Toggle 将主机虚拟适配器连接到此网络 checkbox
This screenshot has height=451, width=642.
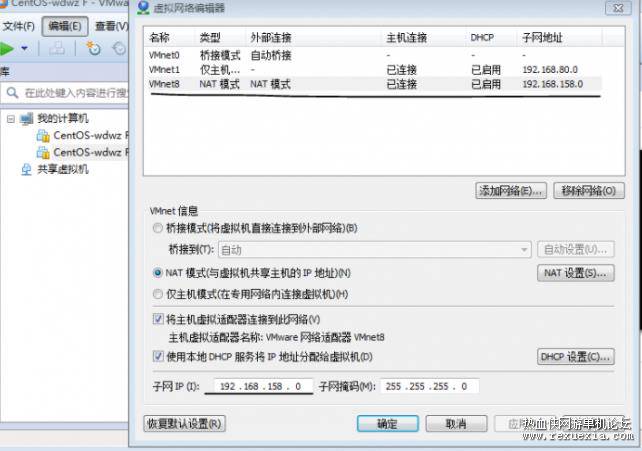(x=158, y=319)
